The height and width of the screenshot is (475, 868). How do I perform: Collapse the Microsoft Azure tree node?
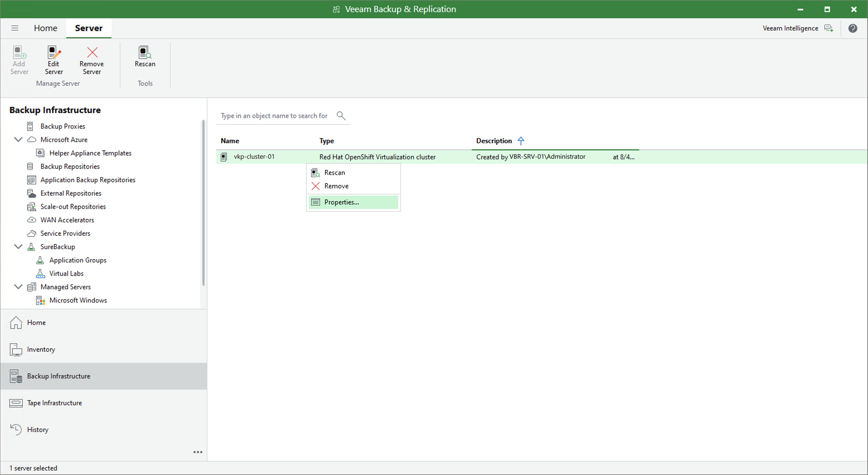click(18, 139)
